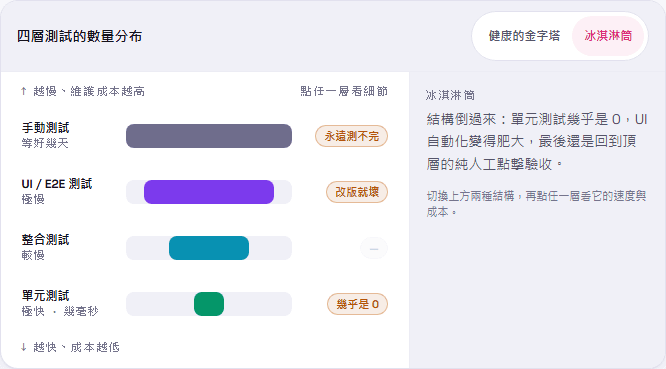Image resolution: width=666 pixels, height=369 pixels.
Task: Click the 切換上方兩種結構 hint text
Action: click(536, 203)
